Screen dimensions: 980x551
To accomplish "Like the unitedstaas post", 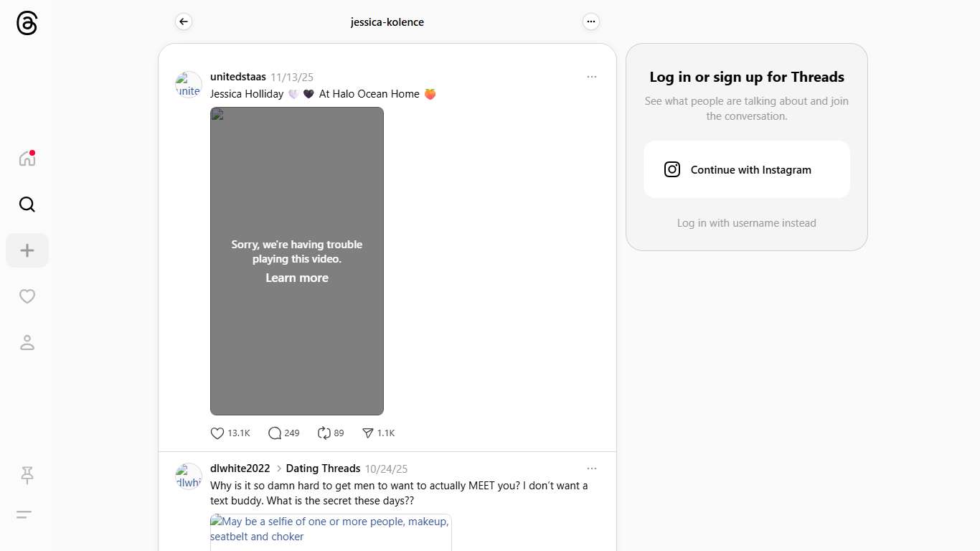I will click(x=217, y=433).
